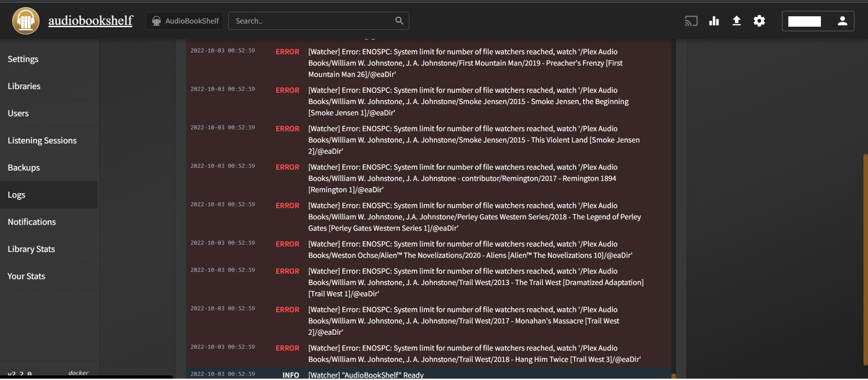Screen dimensions: 868x380
Task: Click log entry about Smoke Jensen, the Beginning
Action: 428,101
